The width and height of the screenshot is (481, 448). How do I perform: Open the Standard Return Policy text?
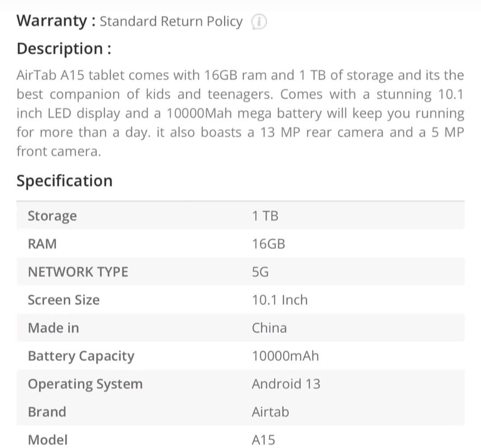(x=171, y=22)
